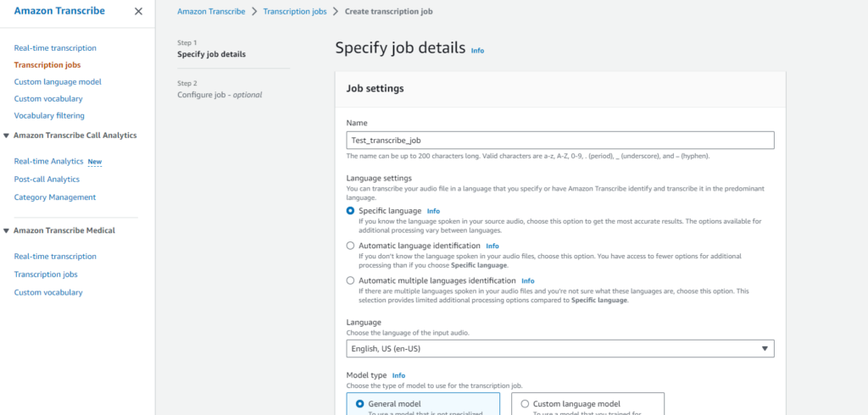Collapse Amazon Transcribe Call Analytics section

6,136
